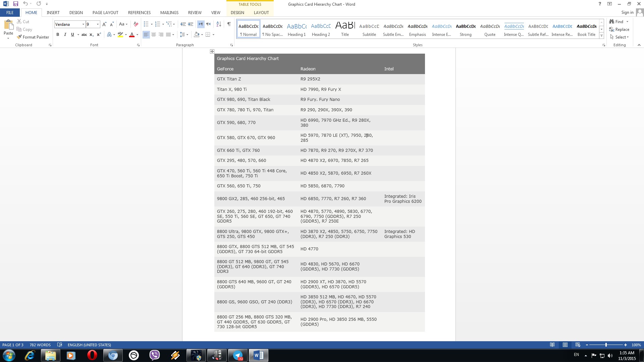
Task: Open borders dropdown arrow
Action: click(x=213, y=35)
